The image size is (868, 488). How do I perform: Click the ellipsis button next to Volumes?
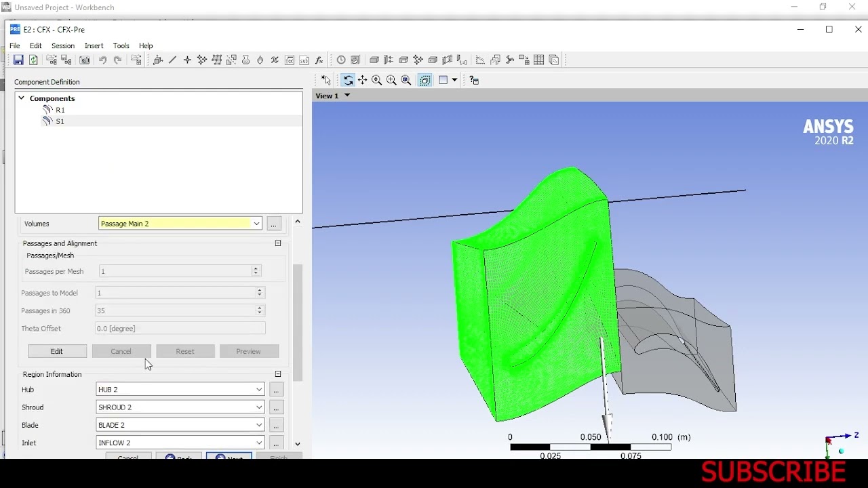[274, 224]
